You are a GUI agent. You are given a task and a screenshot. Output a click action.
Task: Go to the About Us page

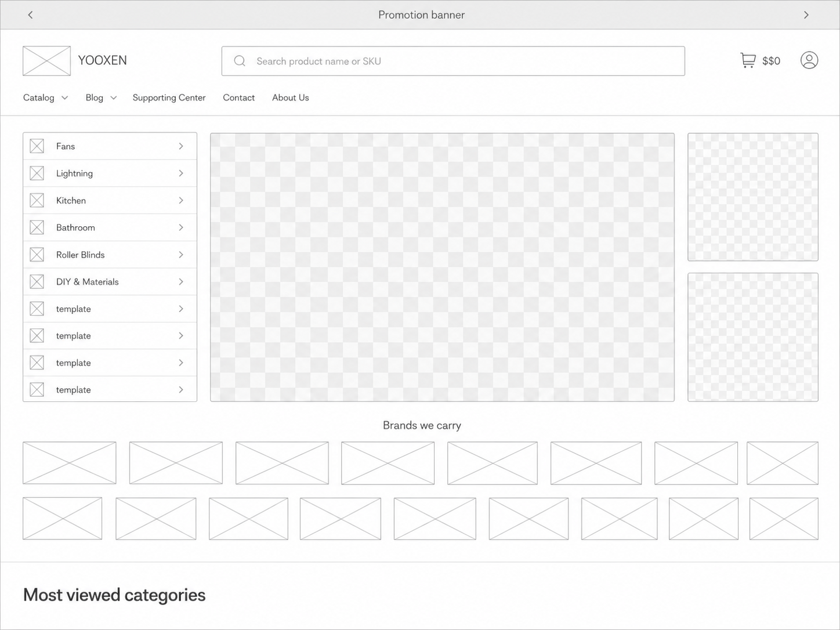[x=290, y=97]
